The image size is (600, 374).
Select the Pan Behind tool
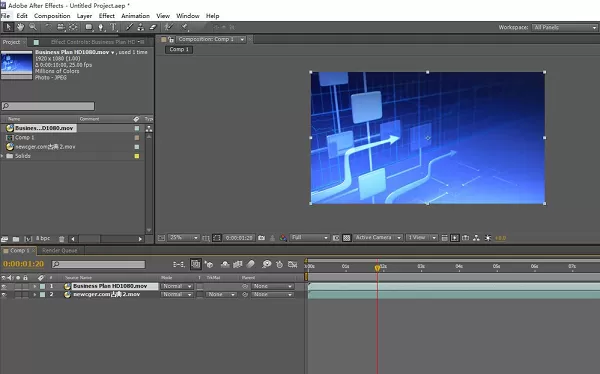(73, 27)
